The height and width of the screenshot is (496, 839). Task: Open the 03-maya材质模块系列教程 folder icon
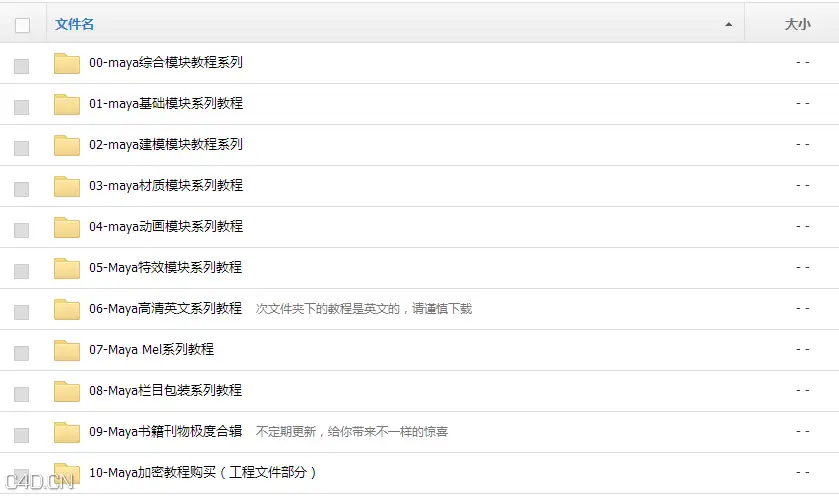tap(67, 186)
